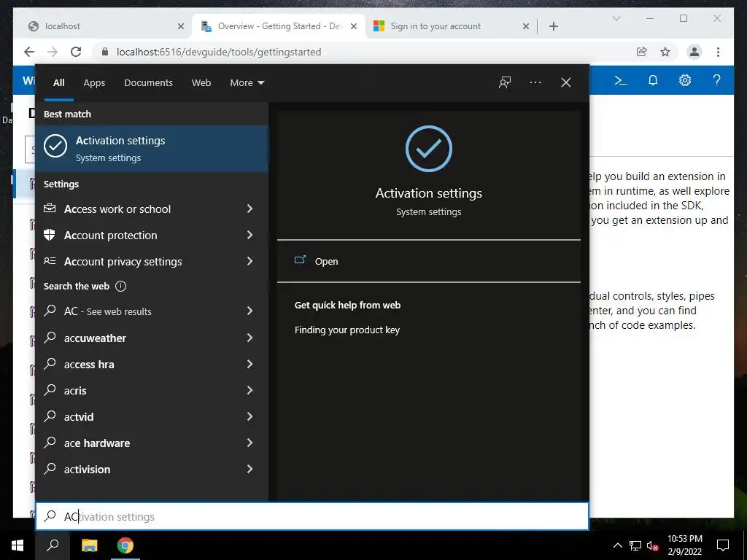Open the Action Center notification icon
This screenshot has height=560, width=747.
pos(723,545)
